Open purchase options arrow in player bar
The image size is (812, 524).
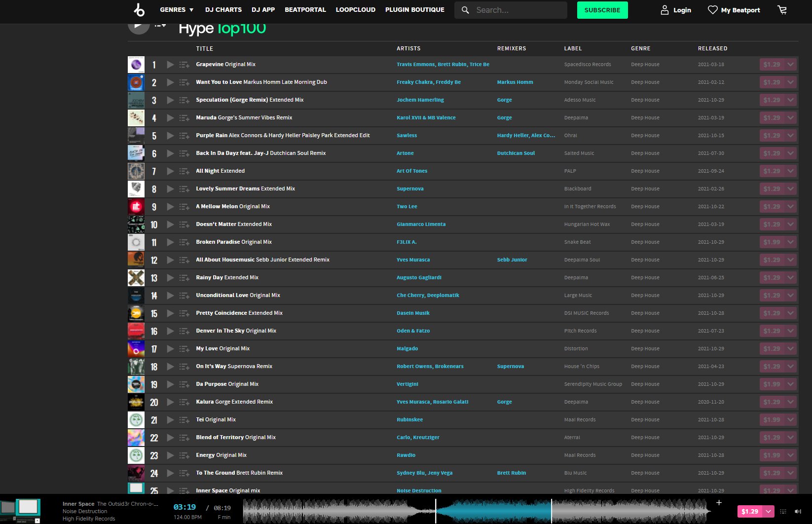tap(769, 512)
